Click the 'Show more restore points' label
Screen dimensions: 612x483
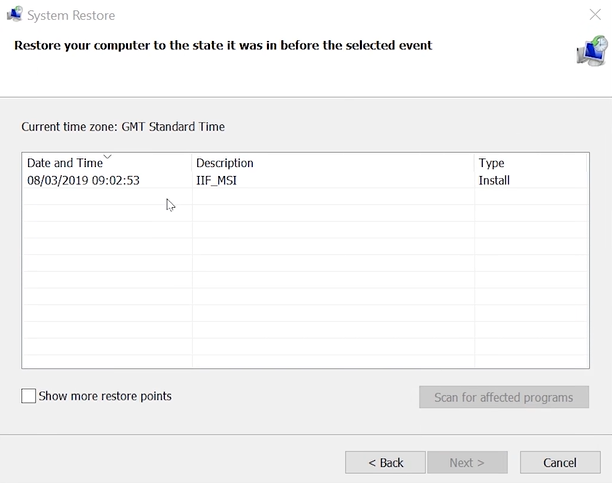pos(105,397)
